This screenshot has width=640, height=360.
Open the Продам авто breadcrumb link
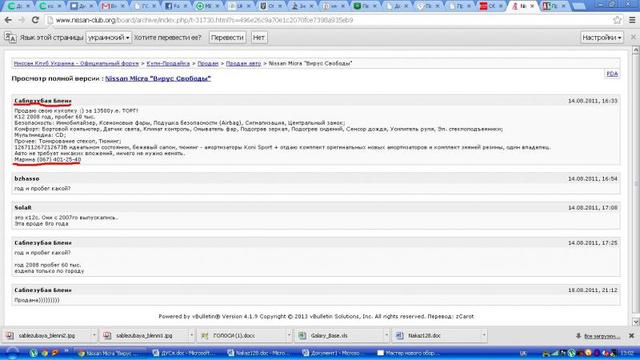(243, 64)
